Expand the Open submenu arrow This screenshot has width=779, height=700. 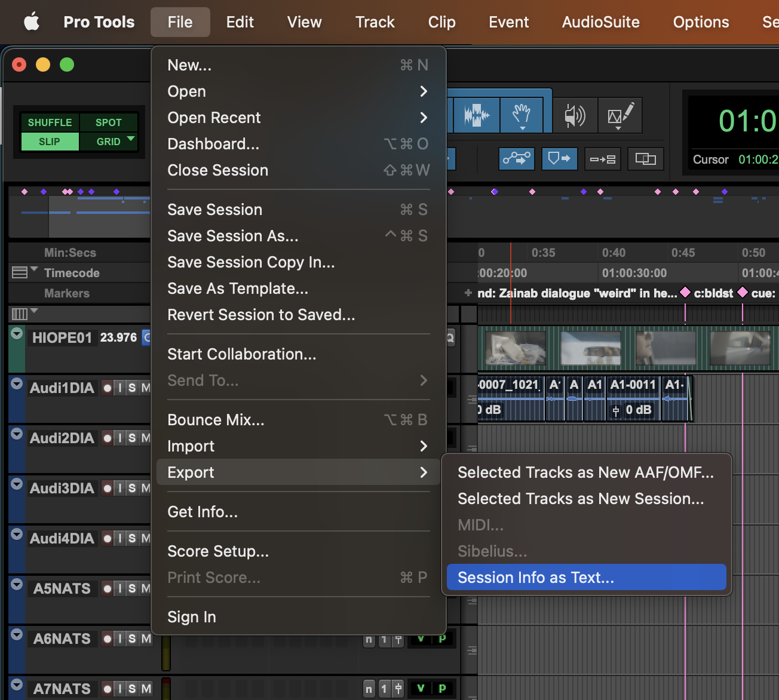(424, 91)
